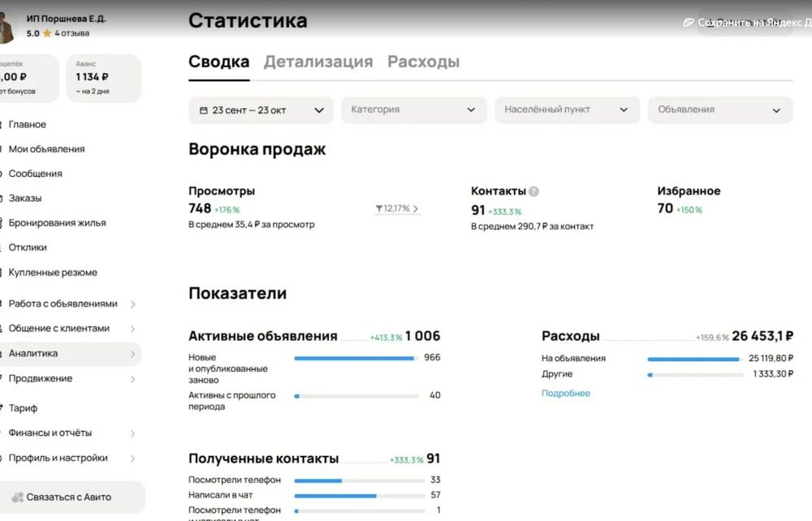Click the Написали в чат progress bar
Viewport: 812px width, 521px height.
[360, 496]
